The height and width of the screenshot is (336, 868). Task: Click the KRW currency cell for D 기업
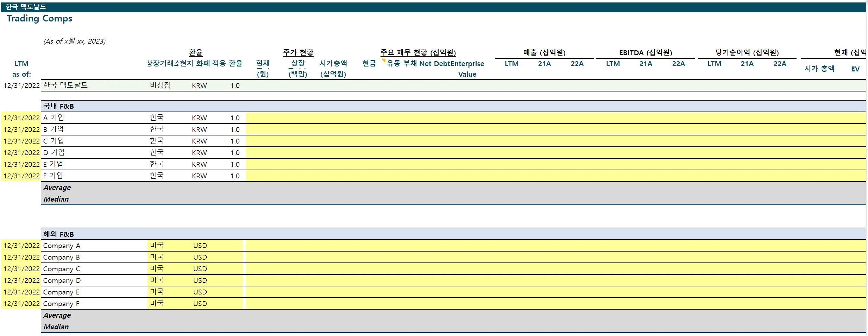[199, 153]
